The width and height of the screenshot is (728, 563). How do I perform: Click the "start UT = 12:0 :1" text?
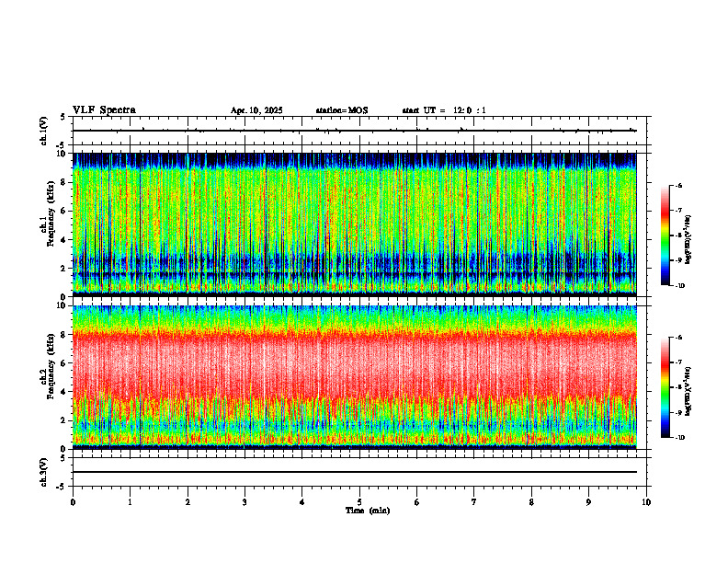[x=444, y=110]
